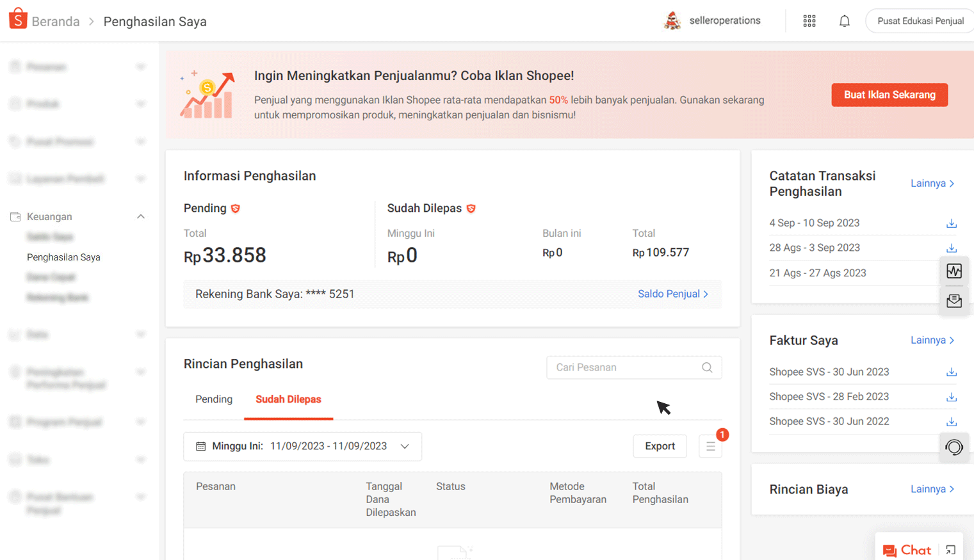
Task: Open the customer support headset icon
Action: click(954, 447)
